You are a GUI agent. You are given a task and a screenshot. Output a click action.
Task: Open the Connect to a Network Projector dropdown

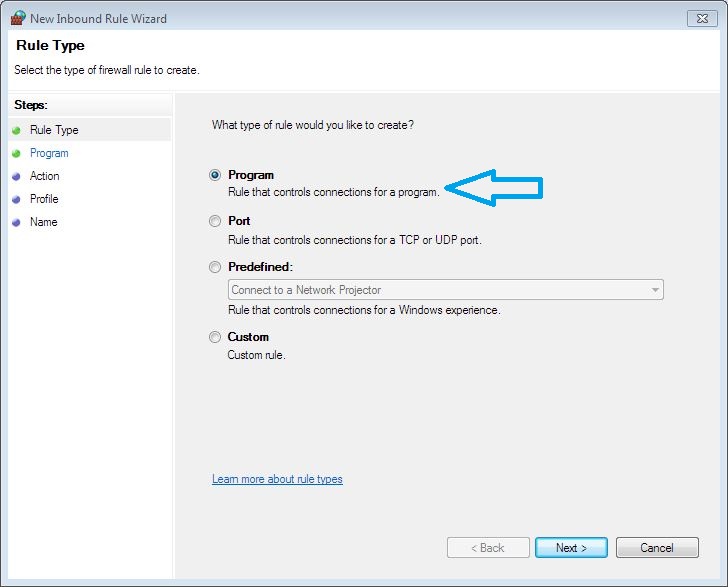(x=655, y=290)
